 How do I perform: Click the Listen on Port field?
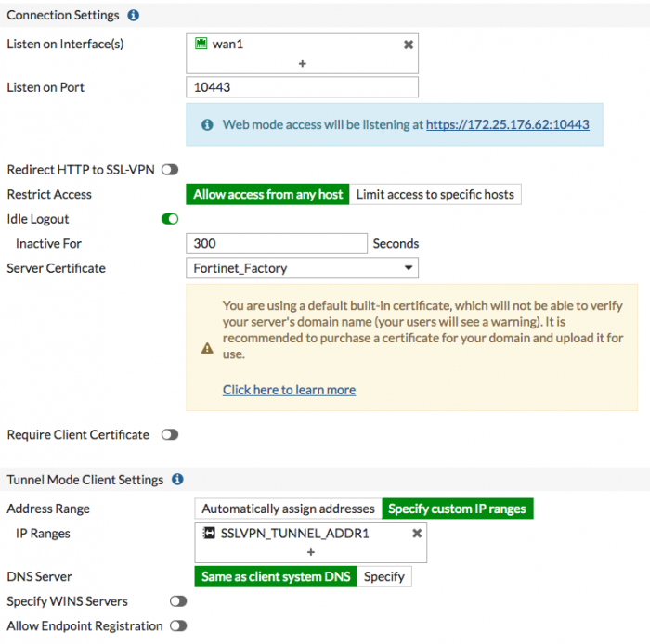302,87
